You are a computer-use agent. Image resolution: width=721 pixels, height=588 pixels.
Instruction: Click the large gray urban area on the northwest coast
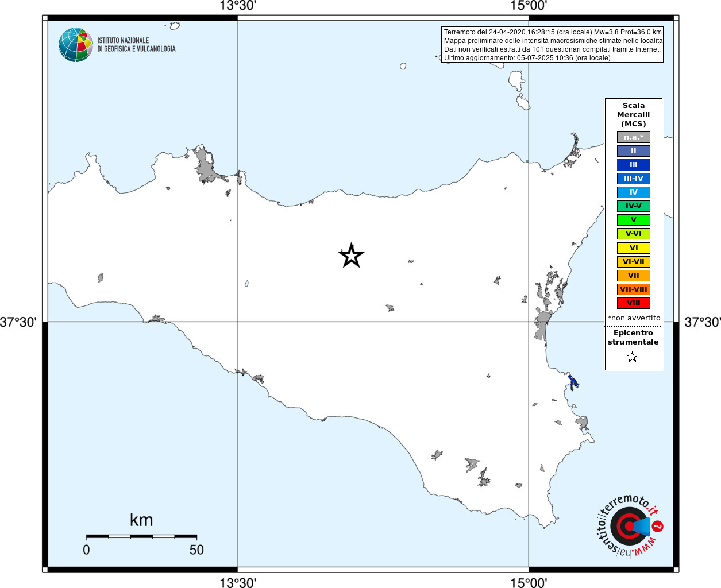tap(205, 165)
